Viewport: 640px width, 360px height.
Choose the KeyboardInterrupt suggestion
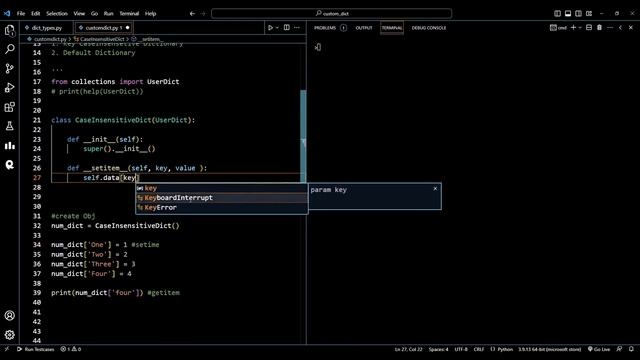click(x=222, y=198)
